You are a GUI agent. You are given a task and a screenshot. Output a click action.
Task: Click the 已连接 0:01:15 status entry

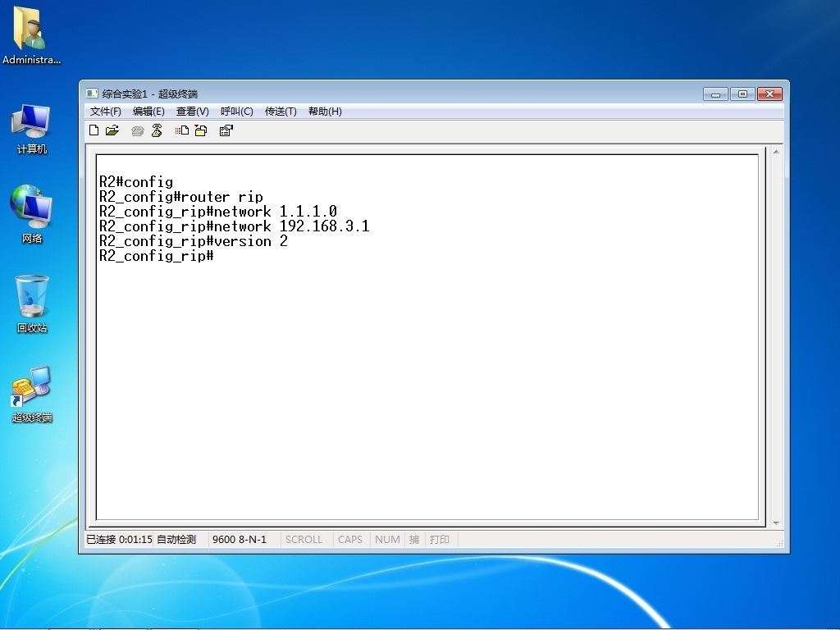(120, 540)
